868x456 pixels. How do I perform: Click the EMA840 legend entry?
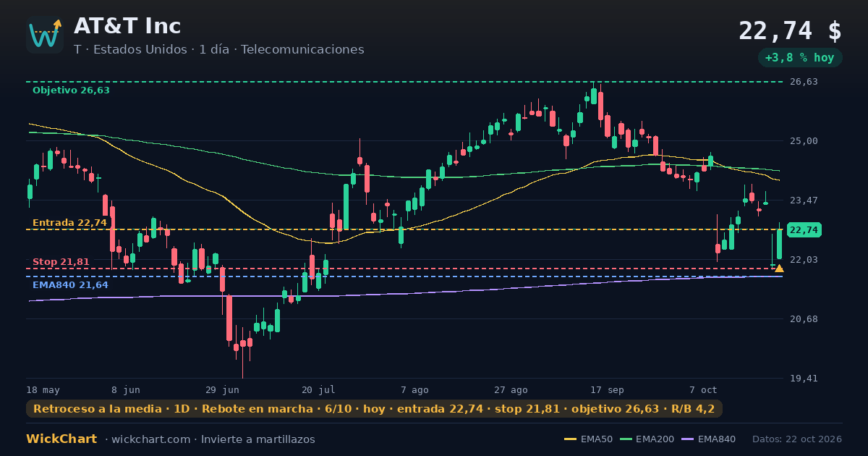708,439
